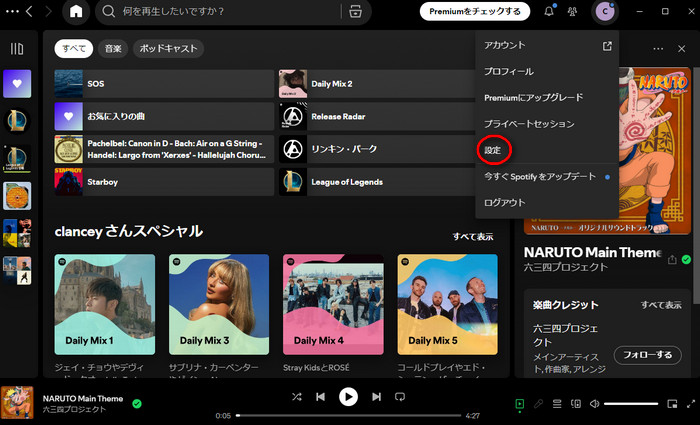Open Pachelbel Canon in D tile
The width and height of the screenshot is (700, 425).
[164, 149]
